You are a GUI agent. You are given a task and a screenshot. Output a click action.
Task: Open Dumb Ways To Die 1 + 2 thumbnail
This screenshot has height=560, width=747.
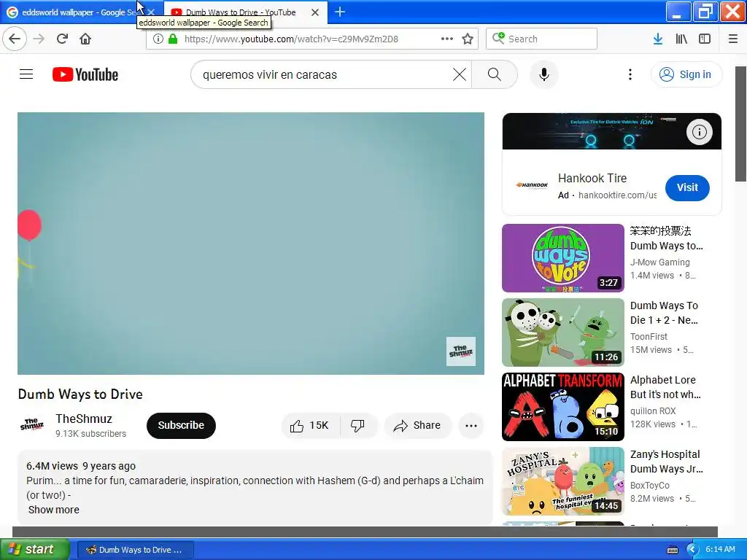pyautogui.click(x=562, y=332)
